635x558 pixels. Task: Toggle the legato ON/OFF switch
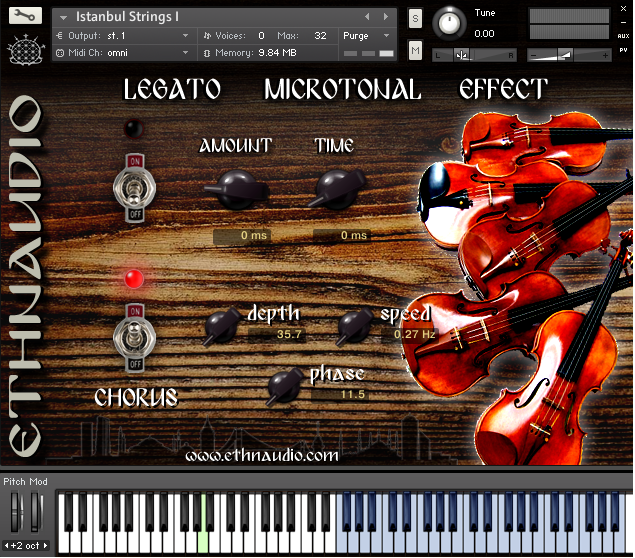coord(134,188)
